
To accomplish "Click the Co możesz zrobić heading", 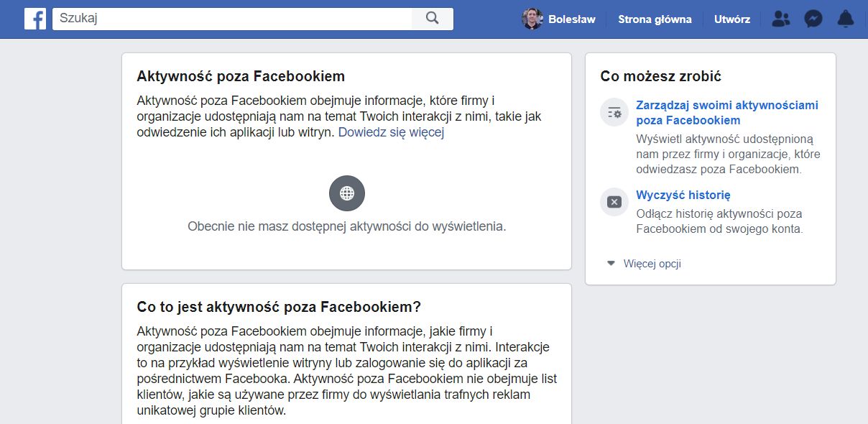I will (661, 76).
